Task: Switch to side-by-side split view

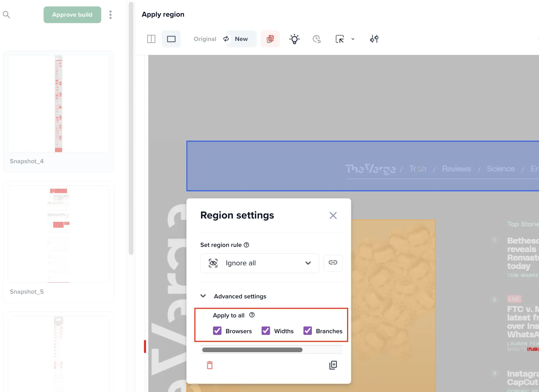Action: pos(151,39)
